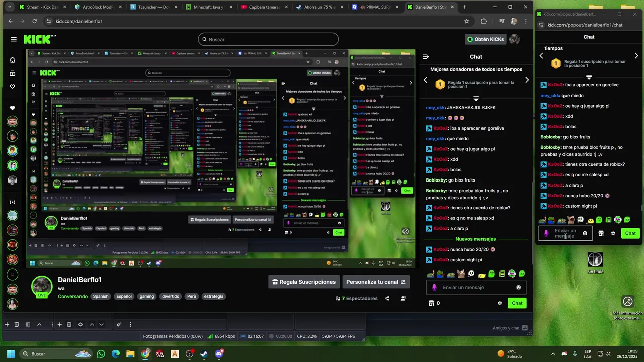Collapse the chat panel on main Kick page

click(x=426, y=57)
